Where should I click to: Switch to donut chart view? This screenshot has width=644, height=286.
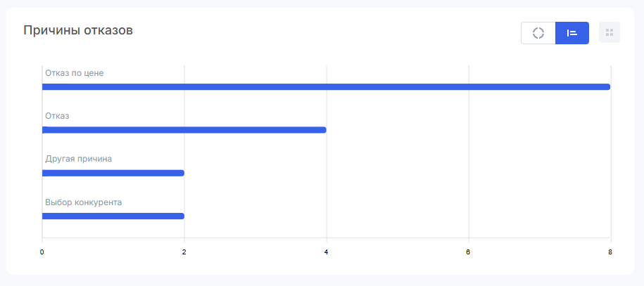[538, 33]
